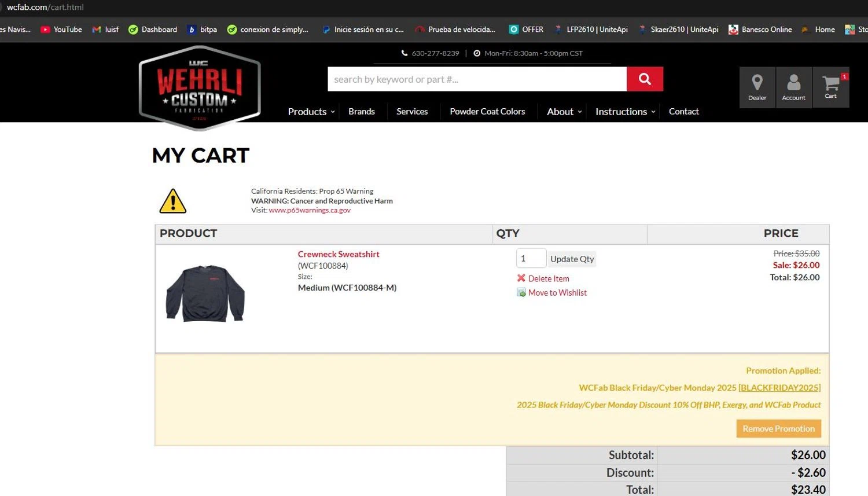Expand the Instructions menu
868x496 pixels.
pos(626,112)
